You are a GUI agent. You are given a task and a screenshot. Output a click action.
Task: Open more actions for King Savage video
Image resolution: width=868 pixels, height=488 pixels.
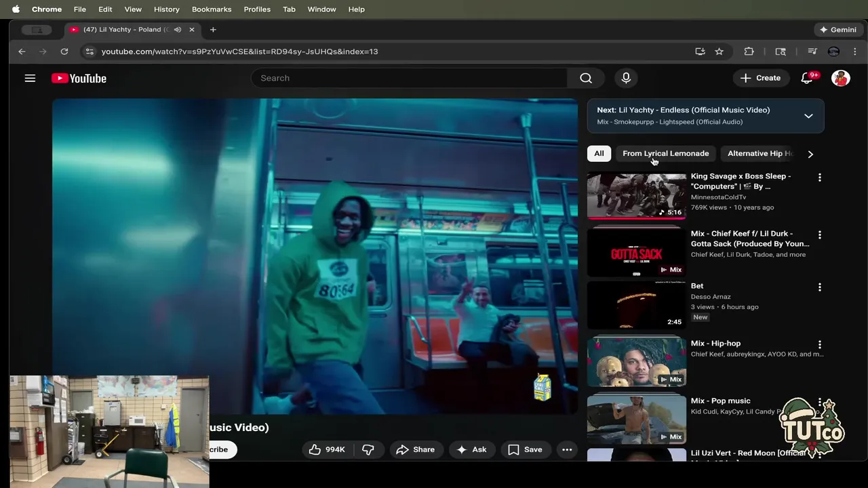click(819, 178)
